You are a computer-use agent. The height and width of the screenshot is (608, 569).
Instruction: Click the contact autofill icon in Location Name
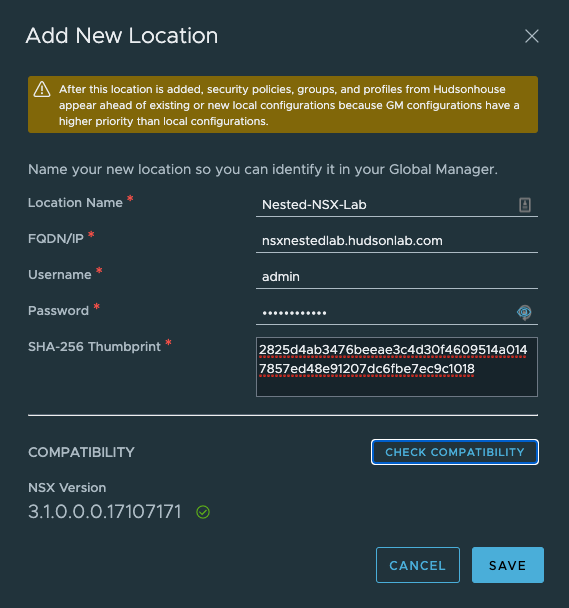click(x=525, y=205)
